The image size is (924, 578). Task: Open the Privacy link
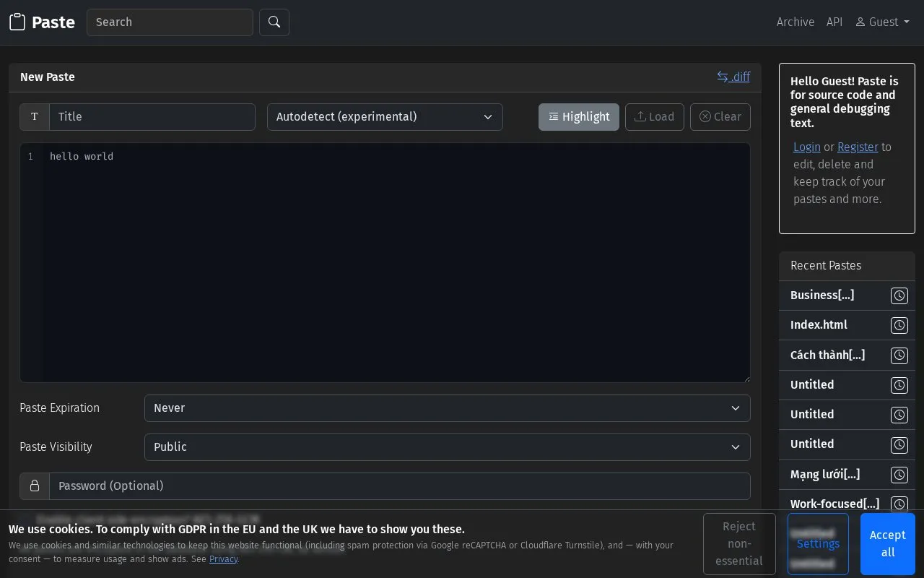(x=224, y=559)
